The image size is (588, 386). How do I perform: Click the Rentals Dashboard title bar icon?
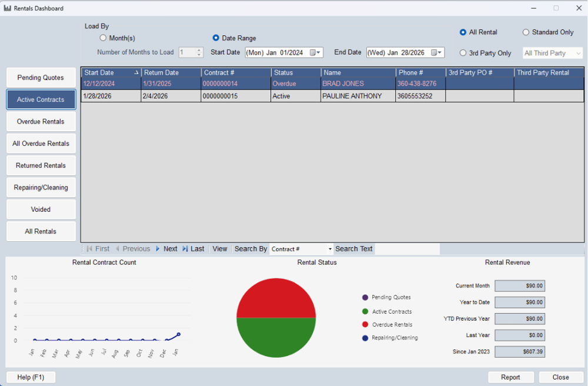[7, 8]
